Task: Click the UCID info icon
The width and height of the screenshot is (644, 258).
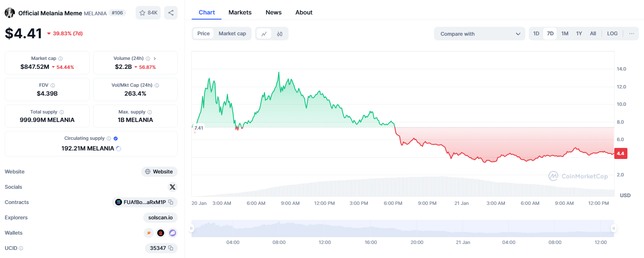Action: (21, 248)
